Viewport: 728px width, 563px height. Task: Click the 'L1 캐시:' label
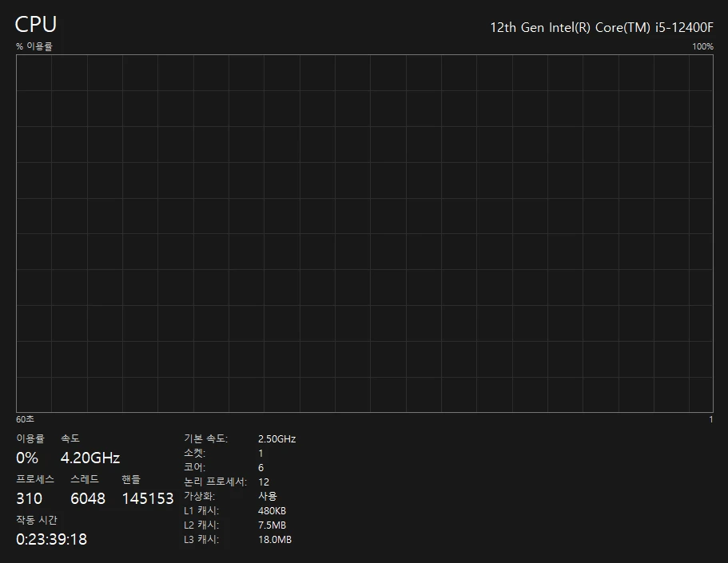tap(201, 510)
